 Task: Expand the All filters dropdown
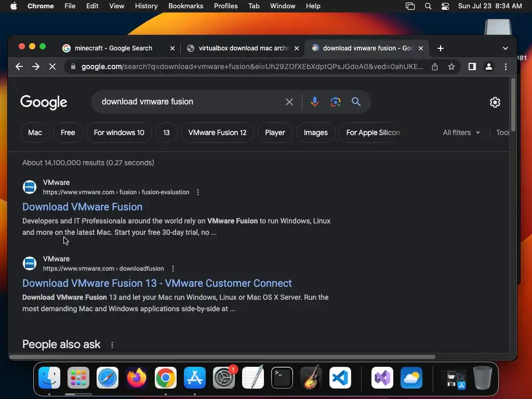click(x=461, y=132)
